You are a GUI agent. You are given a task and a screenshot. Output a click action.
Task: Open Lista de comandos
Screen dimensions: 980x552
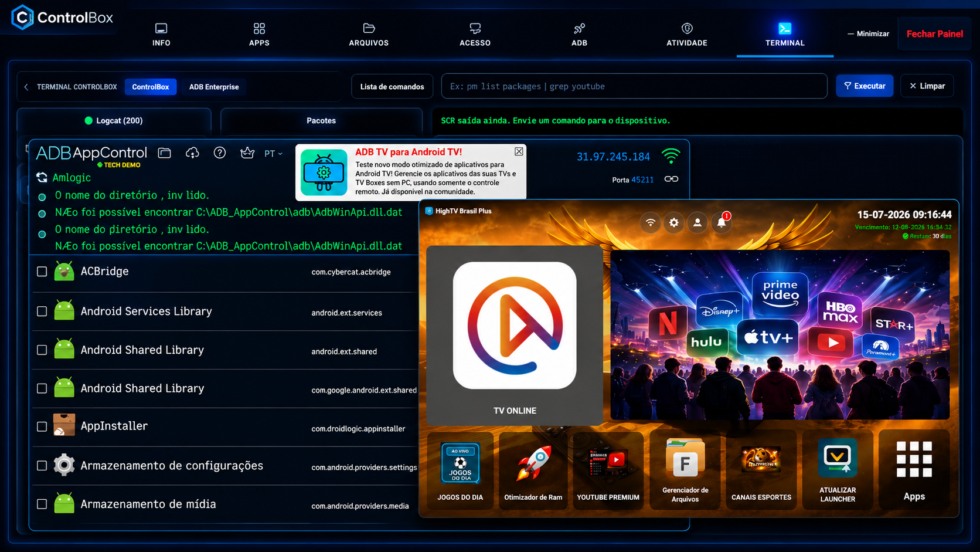point(392,86)
